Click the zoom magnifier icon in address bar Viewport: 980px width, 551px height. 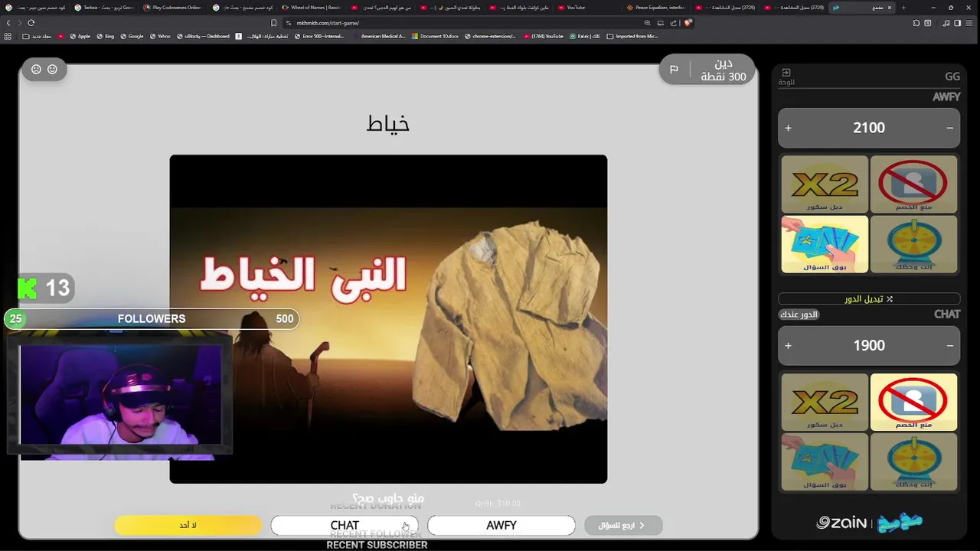click(x=648, y=23)
